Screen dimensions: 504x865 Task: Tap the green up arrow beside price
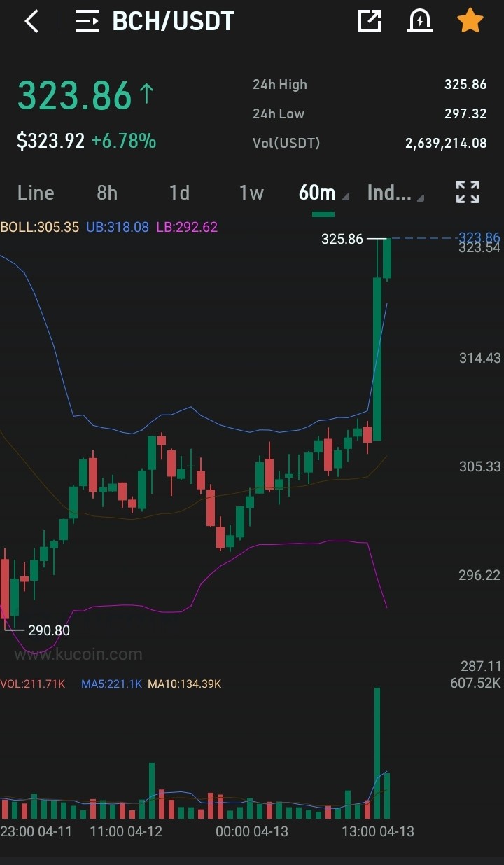coord(147,94)
